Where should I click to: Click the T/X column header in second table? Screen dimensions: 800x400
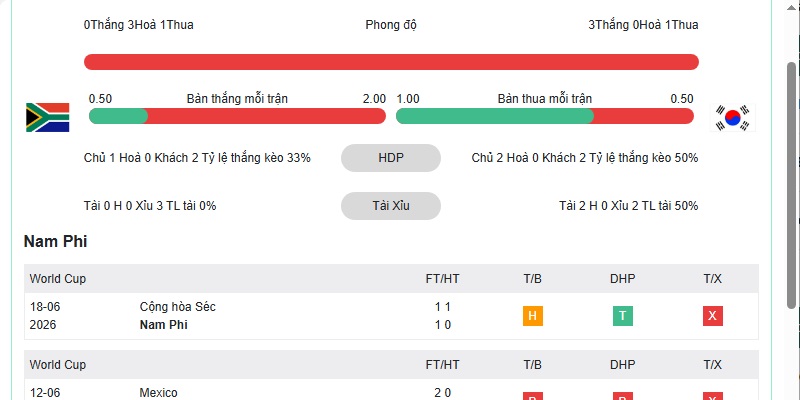[712, 365]
